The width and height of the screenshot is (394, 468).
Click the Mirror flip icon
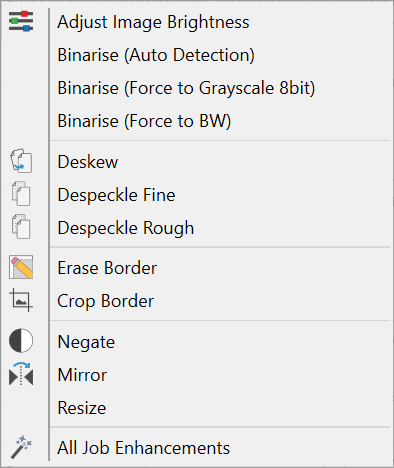point(21,374)
